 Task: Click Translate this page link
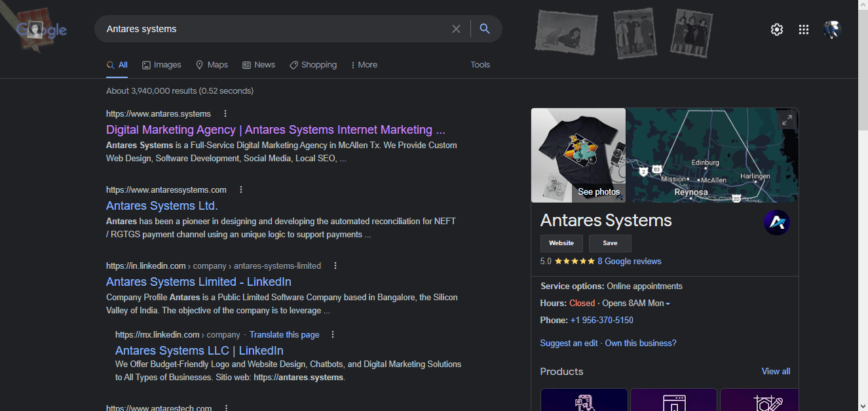[x=284, y=334]
